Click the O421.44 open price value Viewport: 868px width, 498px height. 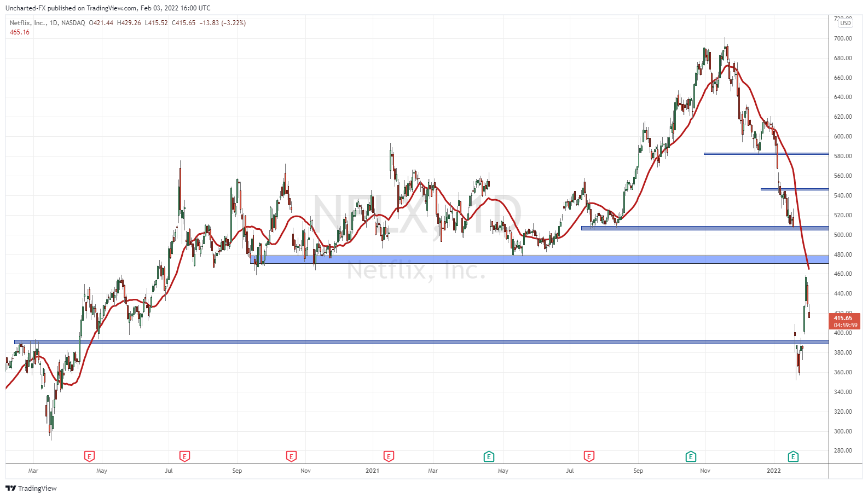(101, 23)
